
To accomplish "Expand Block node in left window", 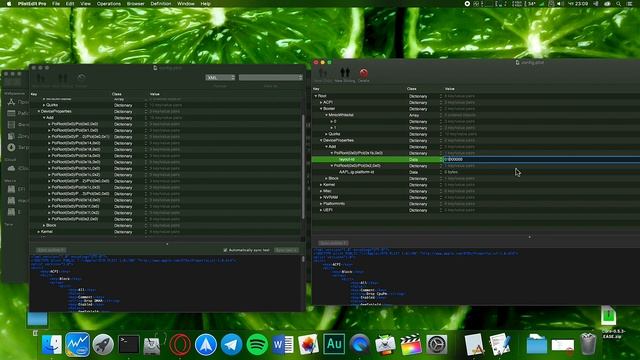I will click(44, 225).
